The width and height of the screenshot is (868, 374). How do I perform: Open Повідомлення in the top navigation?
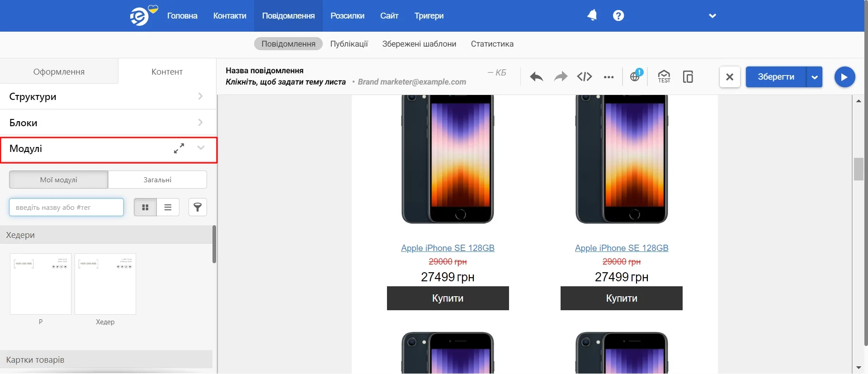[x=288, y=16]
